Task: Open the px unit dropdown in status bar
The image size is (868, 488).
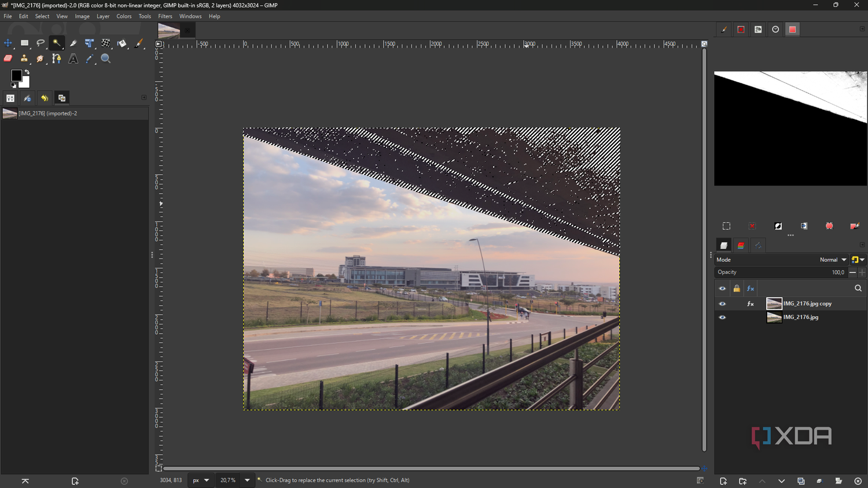Action: pos(200,480)
